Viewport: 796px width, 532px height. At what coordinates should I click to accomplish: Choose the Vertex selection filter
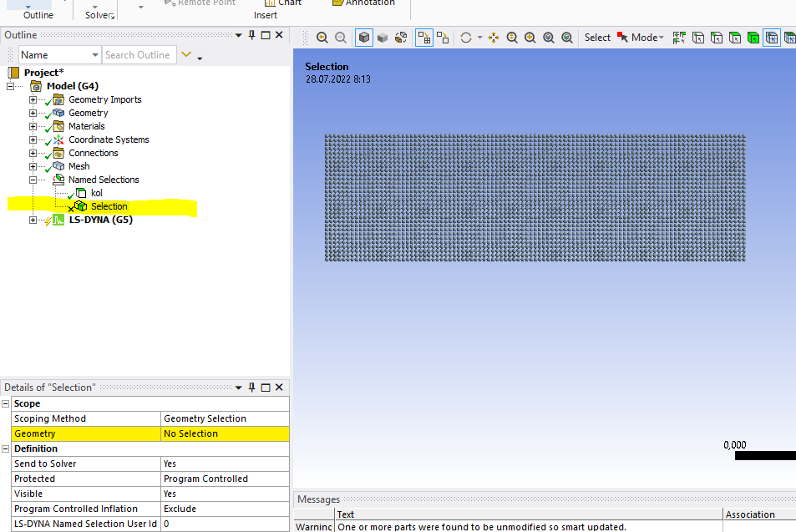click(698, 38)
